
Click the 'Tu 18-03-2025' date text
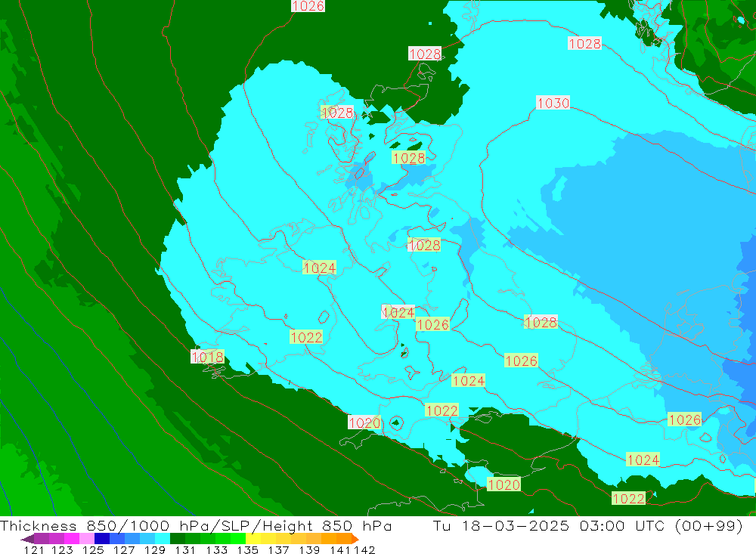pyautogui.click(x=501, y=526)
